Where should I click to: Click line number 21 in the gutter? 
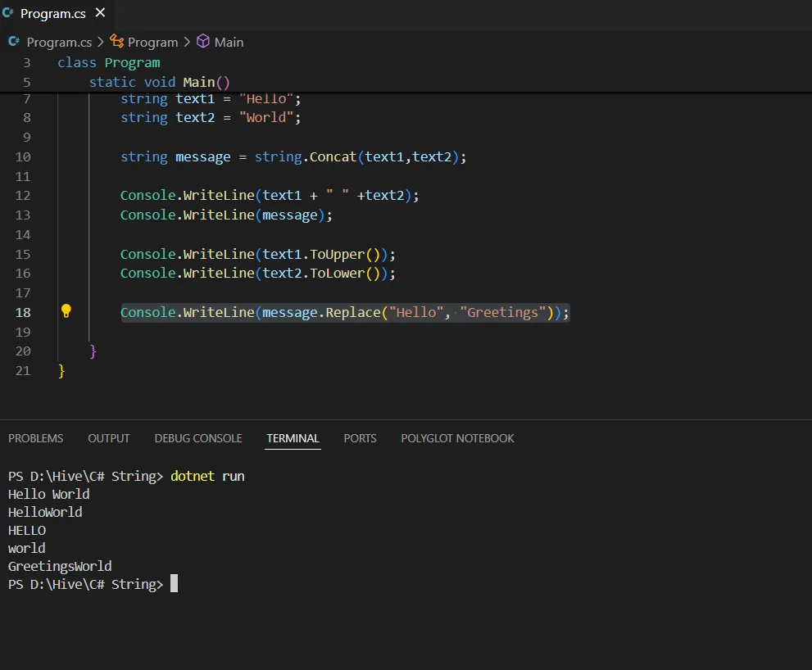coord(23,371)
